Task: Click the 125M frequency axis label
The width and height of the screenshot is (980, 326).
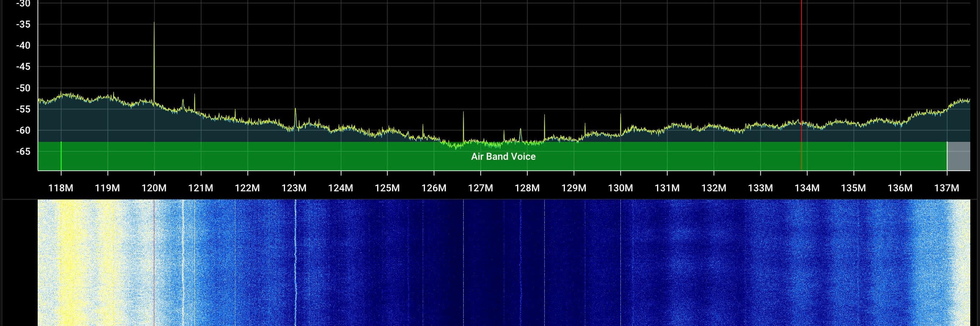Action: tap(387, 188)
